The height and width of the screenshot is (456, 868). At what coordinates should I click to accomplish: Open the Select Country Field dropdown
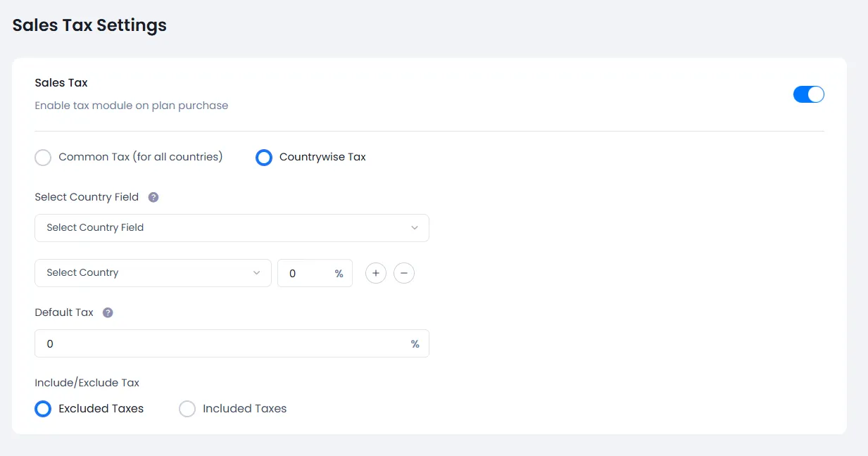[225, 228]
